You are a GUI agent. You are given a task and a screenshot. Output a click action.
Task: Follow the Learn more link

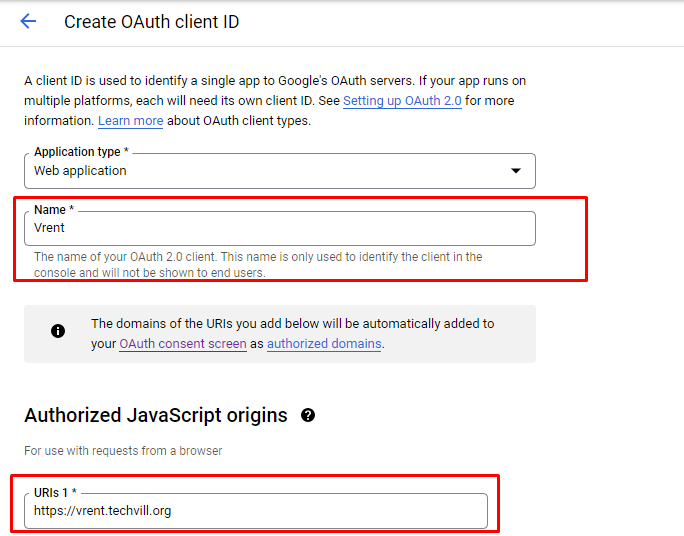click(x=130, y=121)
